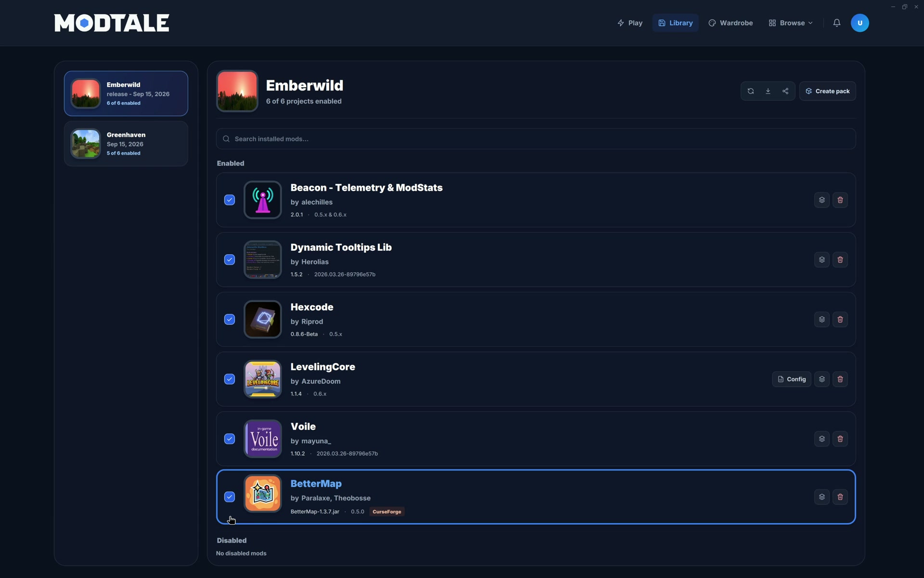Click author name AzureDoom

pyautogui.click(x=321, y=381)
